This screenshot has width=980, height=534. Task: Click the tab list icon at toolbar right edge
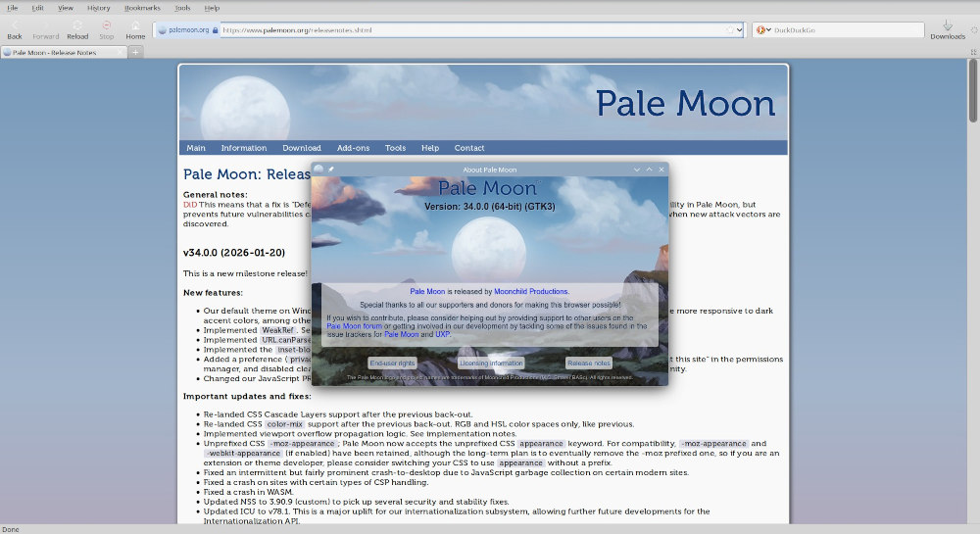click(x=973, y=53)
